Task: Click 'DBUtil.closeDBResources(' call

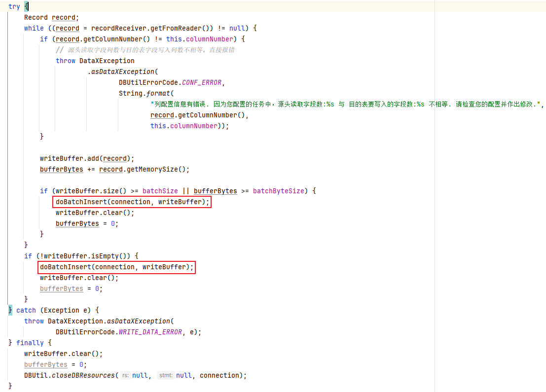Action: point(72,375)
